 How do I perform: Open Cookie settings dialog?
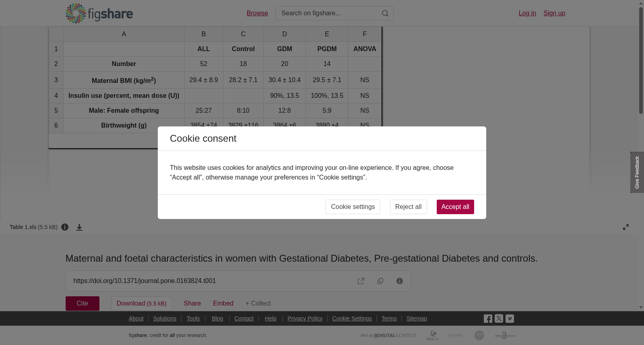click(x=353, y=207)
